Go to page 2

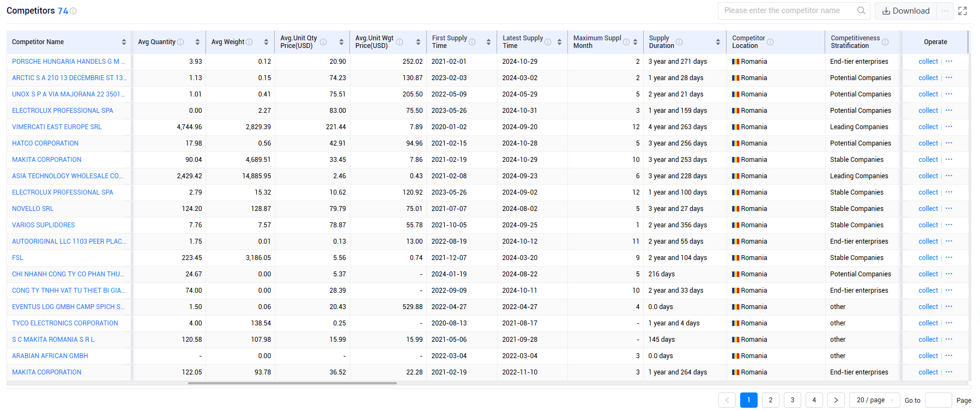(x=771, y=400)
